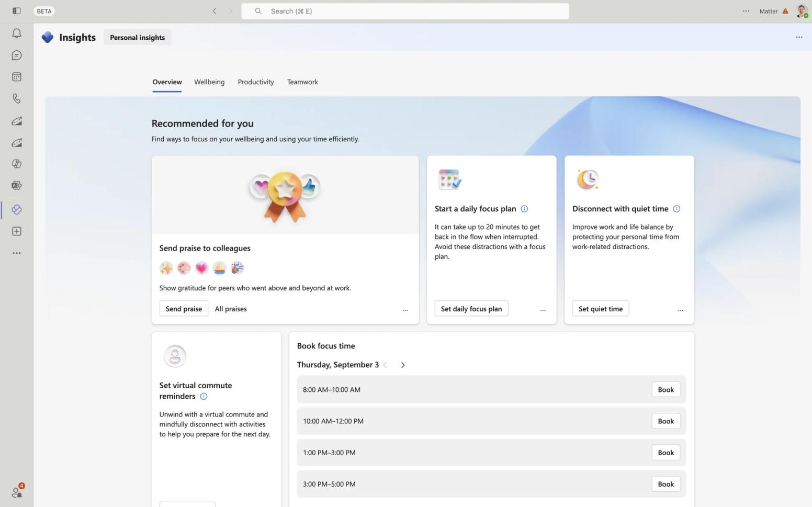Screen dimensions: 812x507
Task: Open the Insights header more options menu
Action: (x=799, y=37)
